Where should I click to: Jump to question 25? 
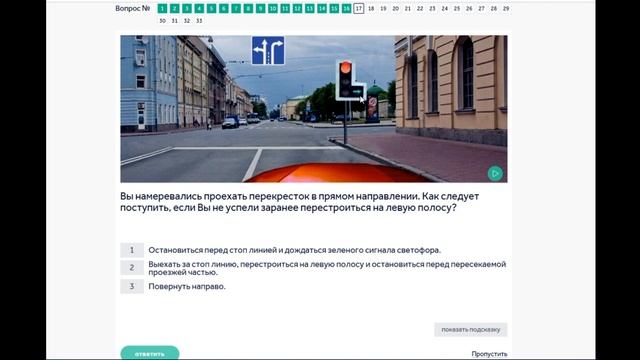457,9
